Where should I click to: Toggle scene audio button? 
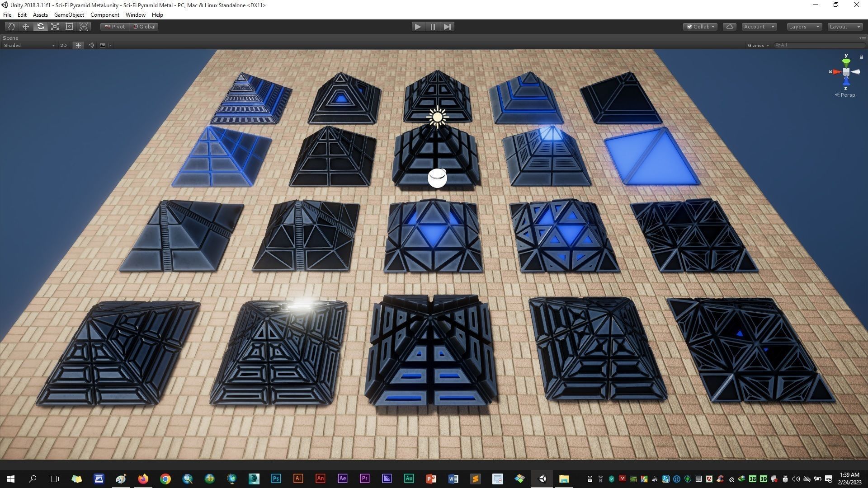90,45
